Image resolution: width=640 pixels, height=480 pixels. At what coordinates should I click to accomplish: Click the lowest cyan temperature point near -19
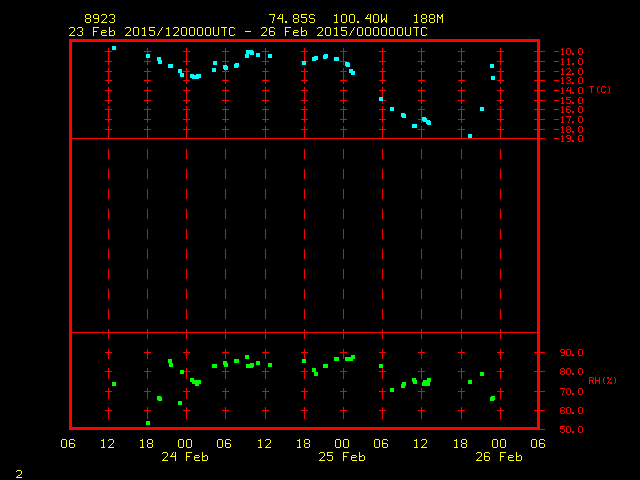(470, 136)
